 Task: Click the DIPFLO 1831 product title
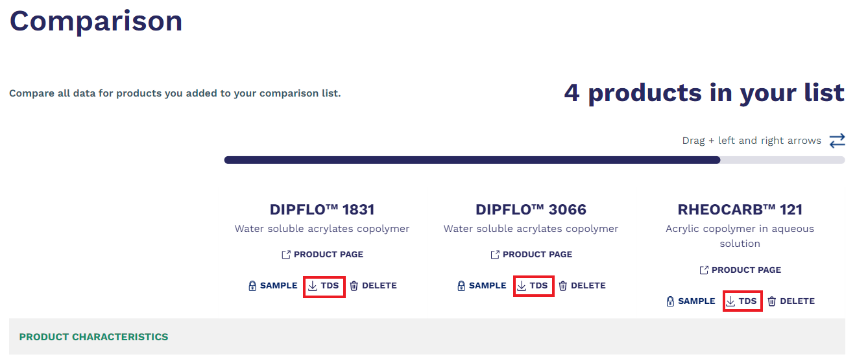(x=322, y=210)
